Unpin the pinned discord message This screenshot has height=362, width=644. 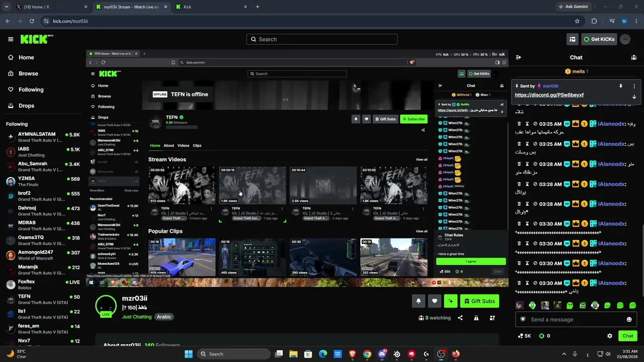[x=621, y=86]
